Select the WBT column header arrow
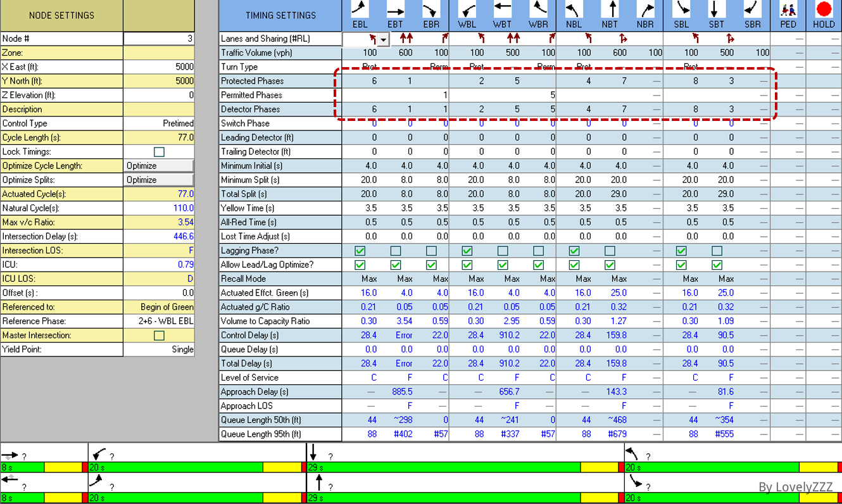 [x=503, y=8]
